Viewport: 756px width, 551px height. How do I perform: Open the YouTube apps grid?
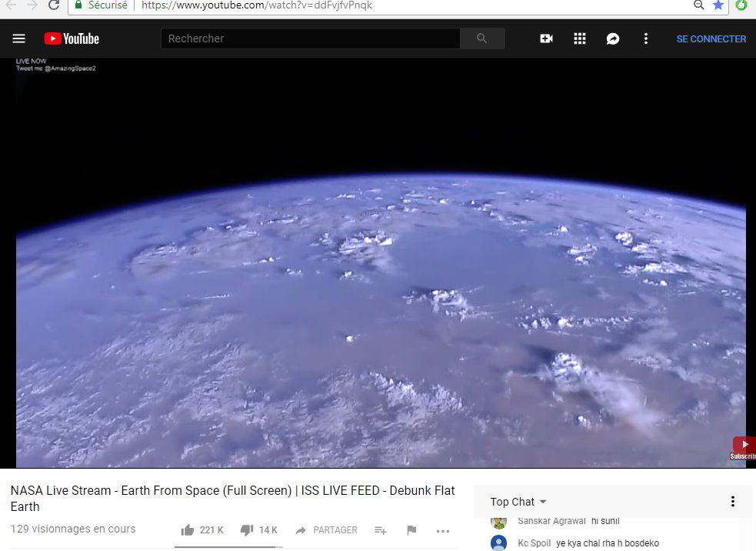[580, 38]
